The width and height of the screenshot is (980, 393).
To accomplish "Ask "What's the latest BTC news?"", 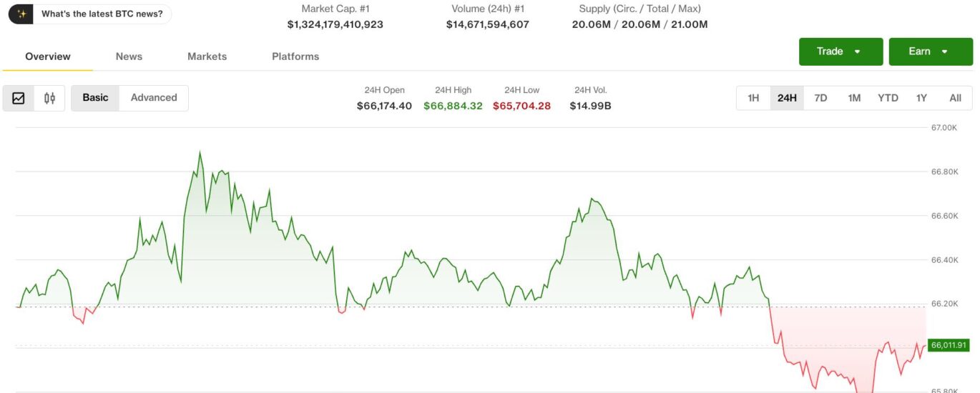I will [x=102, y=14].
